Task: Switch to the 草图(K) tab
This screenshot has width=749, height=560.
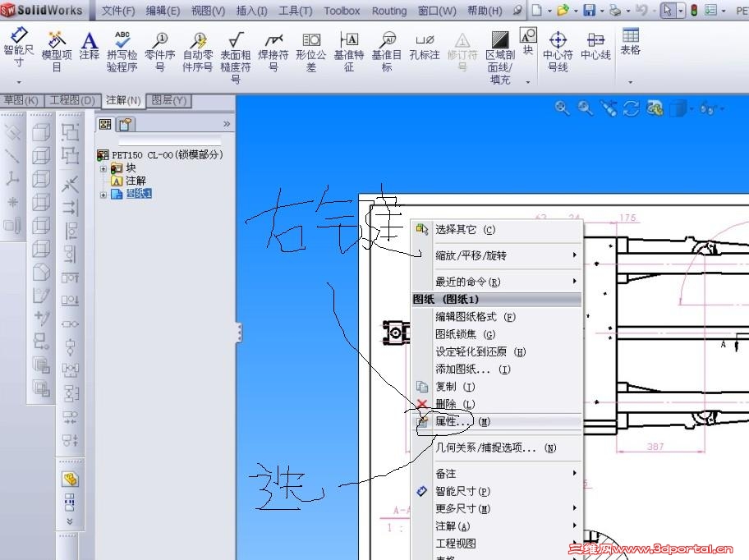Action: click(21, 100)
